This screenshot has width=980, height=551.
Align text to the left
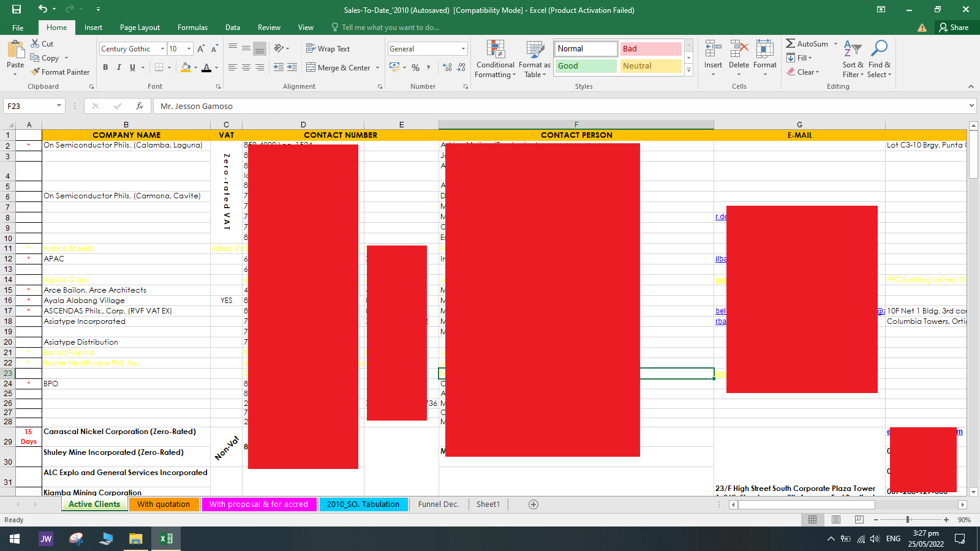(233, 67)
